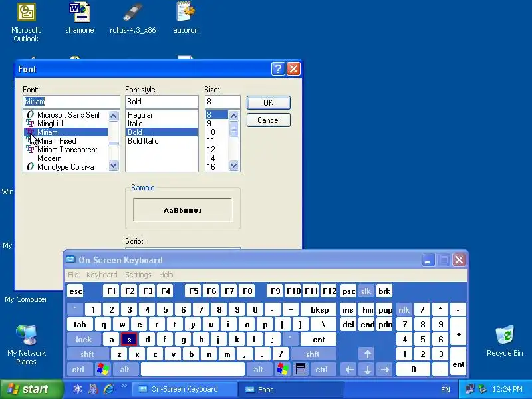Image resolution: width=532 pixels, height=399 pixels.
Task: Click size list scroll down arrow
Action: (233, 165)
